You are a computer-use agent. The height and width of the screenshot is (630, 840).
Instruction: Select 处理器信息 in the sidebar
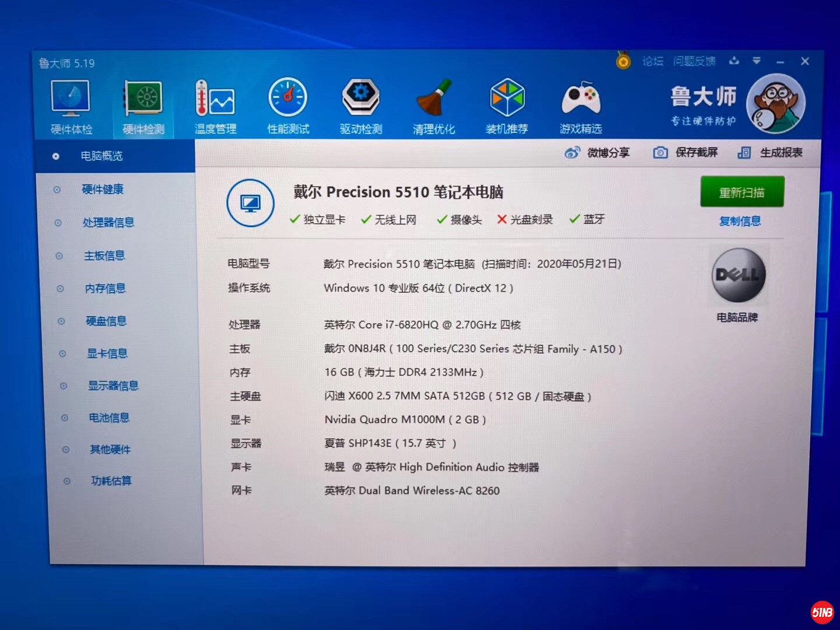tap(108, 222)
